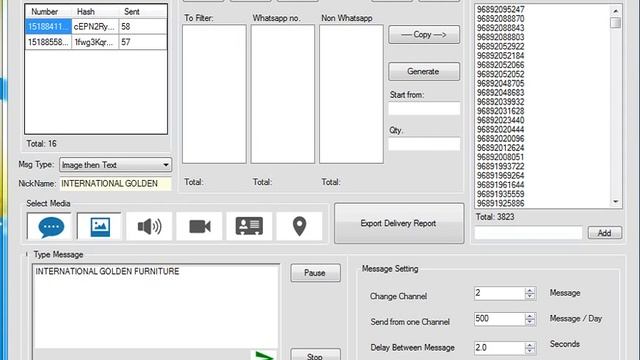Viewport: 640px width, 360px height.
Task: Click the number list scrollbar thumb
Action: (x=616, y=23)
